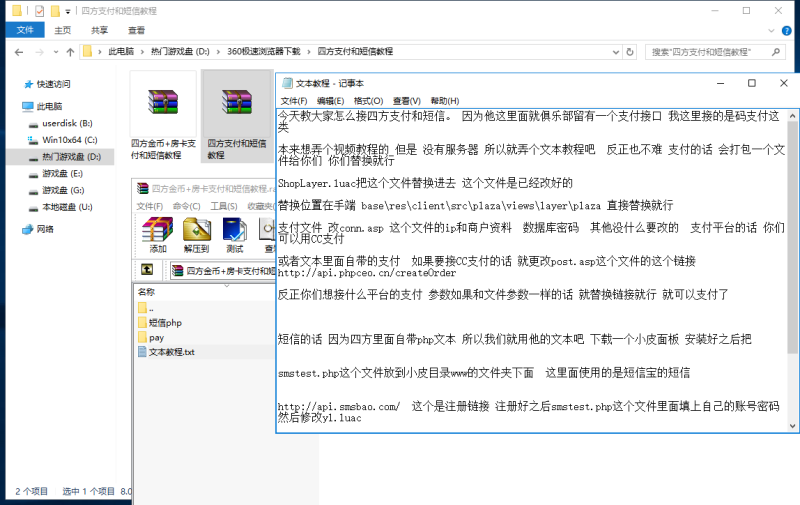Switch to the 共享 ribbon tab
Image resolution: width=800 pixels, height=505 pixels.
tap(99, 30)
